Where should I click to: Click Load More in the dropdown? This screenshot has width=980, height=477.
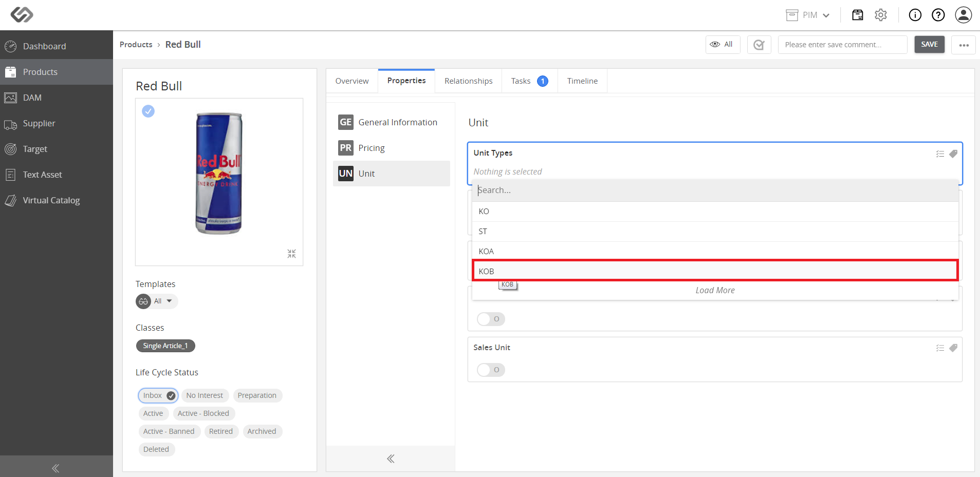[x=715, y=290]
